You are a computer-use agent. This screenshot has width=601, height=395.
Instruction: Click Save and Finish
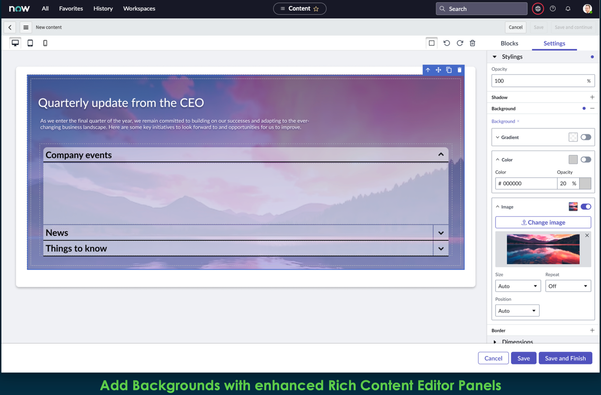pyautogui.click(x=565, y=358)
